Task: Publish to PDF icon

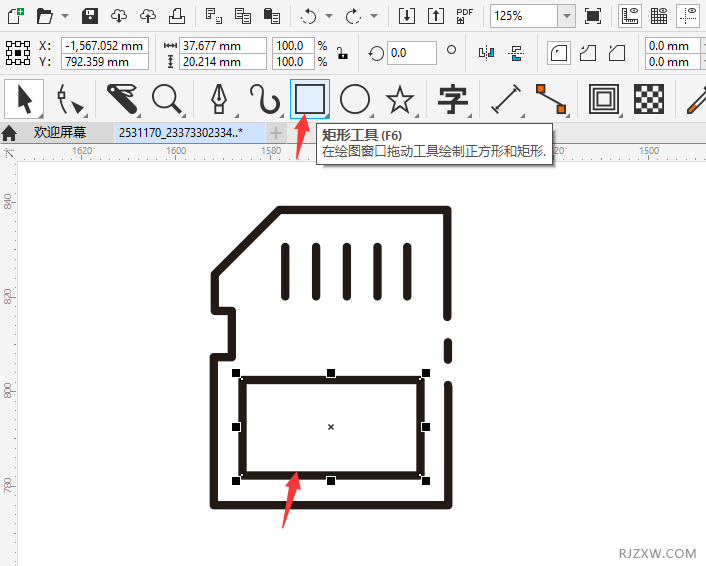Action: (x=464, y=16)
